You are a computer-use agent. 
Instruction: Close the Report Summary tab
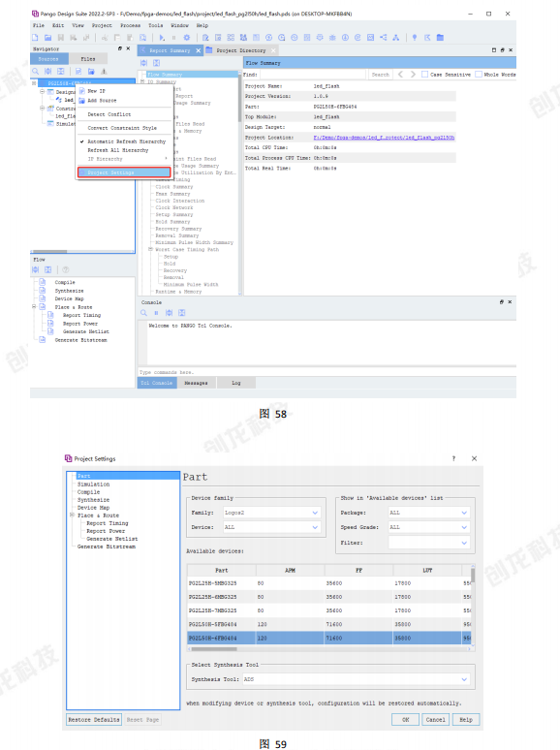point(199,50)
